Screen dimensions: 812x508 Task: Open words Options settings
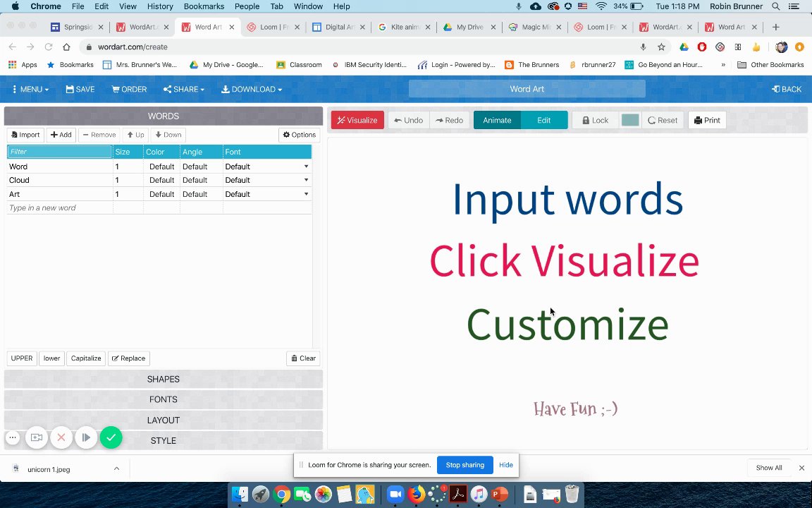click(300, 135)
